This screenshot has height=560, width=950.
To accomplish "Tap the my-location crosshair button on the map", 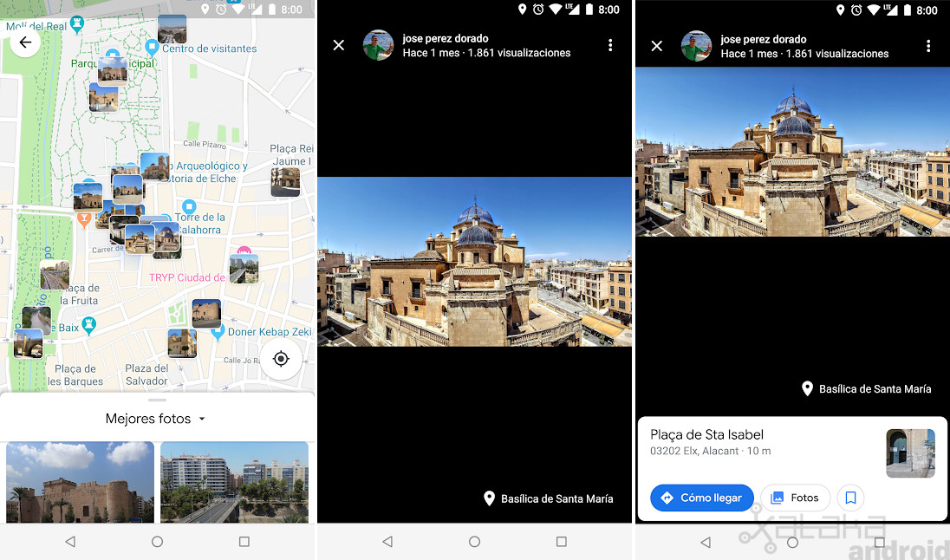I will coord(281,358).
